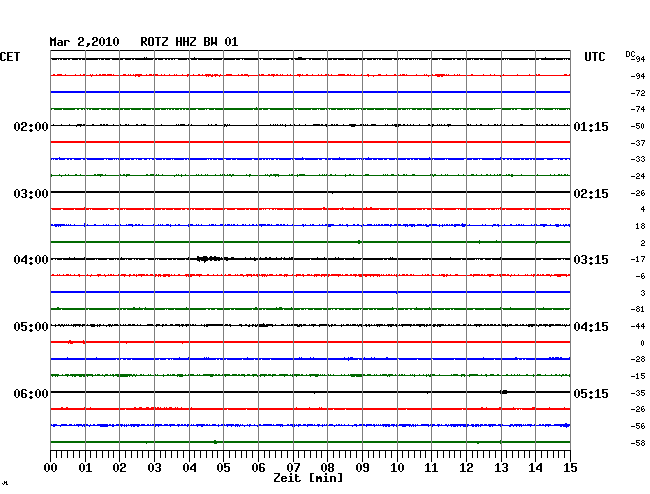Click the "02:15" UTC time label
The image size is (650, 494).
(x=591, y=194)
